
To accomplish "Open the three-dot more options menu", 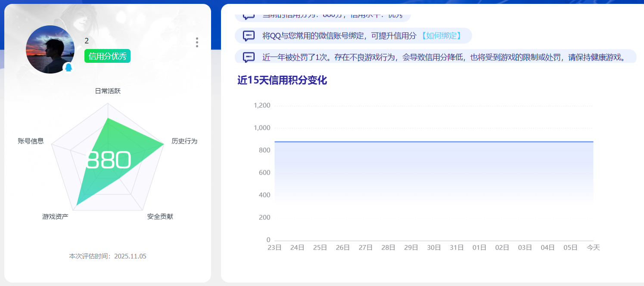I will (x=197, y=42).
